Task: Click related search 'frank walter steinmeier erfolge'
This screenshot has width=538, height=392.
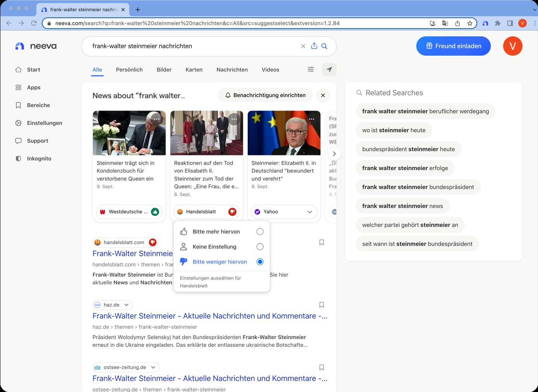Action: 405,168
